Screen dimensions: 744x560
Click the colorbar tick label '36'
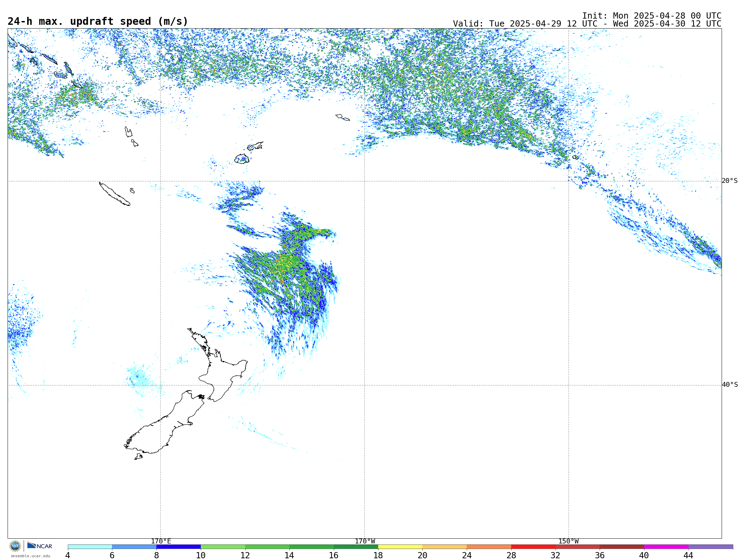(x=600, y=555)
